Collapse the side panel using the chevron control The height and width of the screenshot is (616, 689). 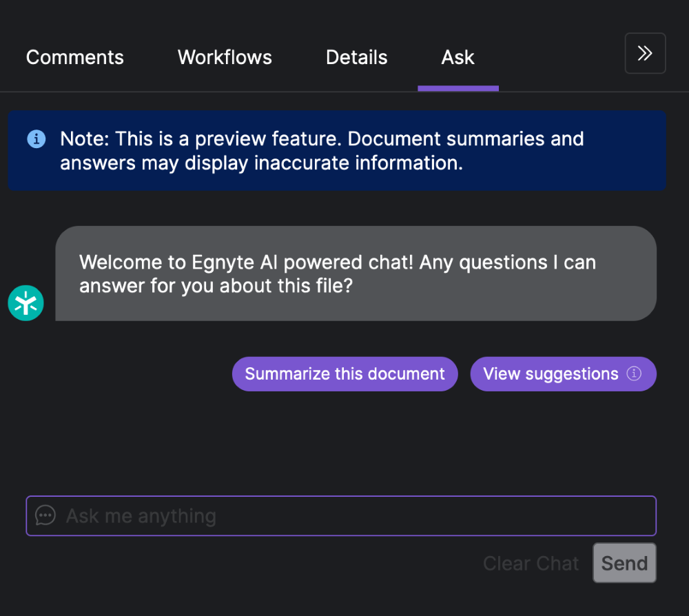[645, 53]
